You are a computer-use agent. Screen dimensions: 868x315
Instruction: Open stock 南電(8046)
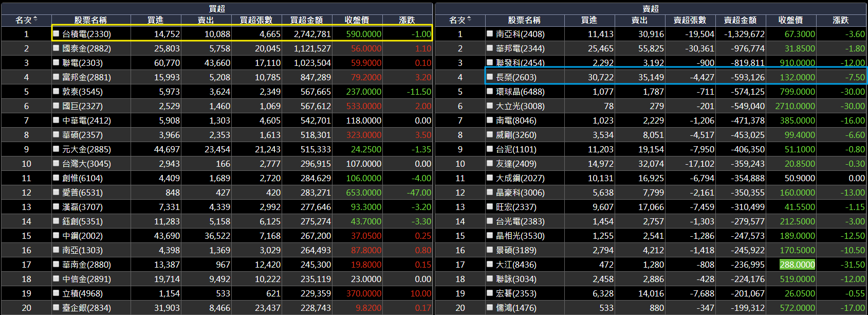click(516, 120)
